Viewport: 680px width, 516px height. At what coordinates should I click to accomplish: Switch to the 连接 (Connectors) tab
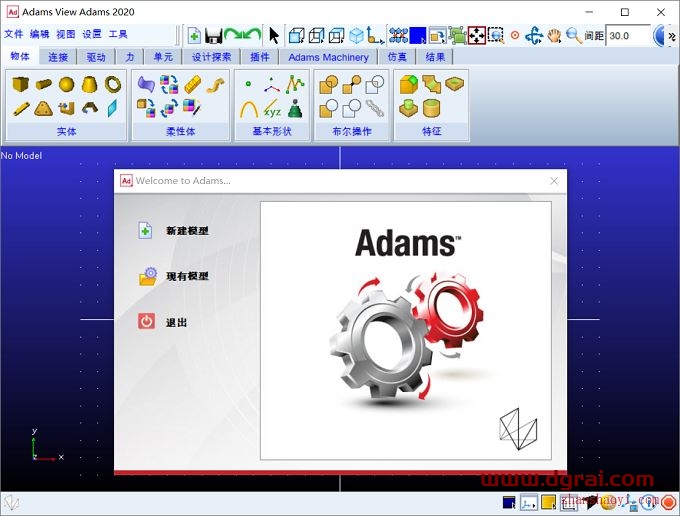[58, 57]
